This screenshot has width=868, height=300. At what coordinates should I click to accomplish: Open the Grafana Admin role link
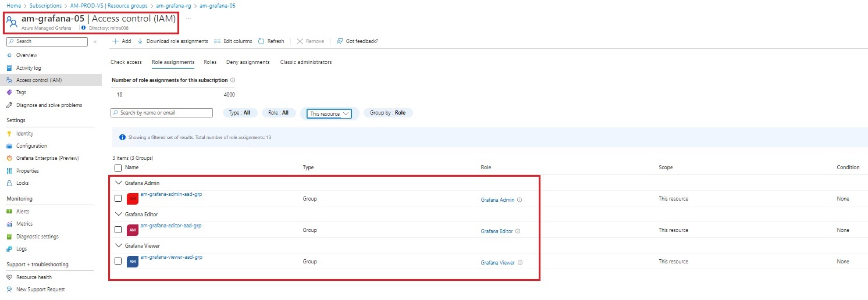tap(497, 200)
